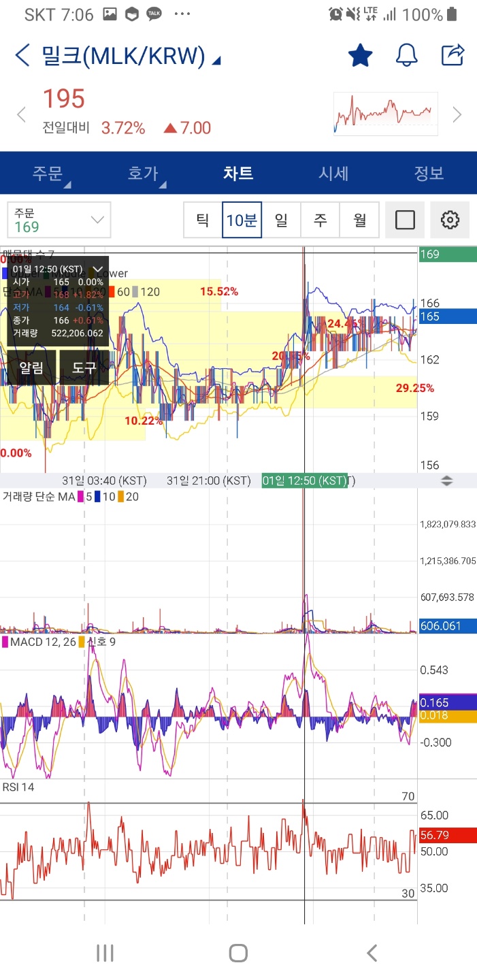Select the 01일 12:50 time marker
477x980 pixels.
(x=305, y=480)
